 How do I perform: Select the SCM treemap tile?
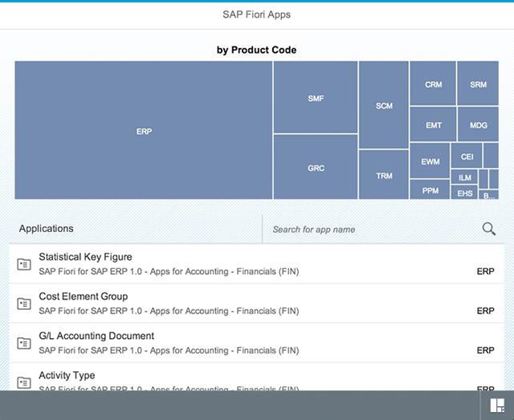pos(384,105)
